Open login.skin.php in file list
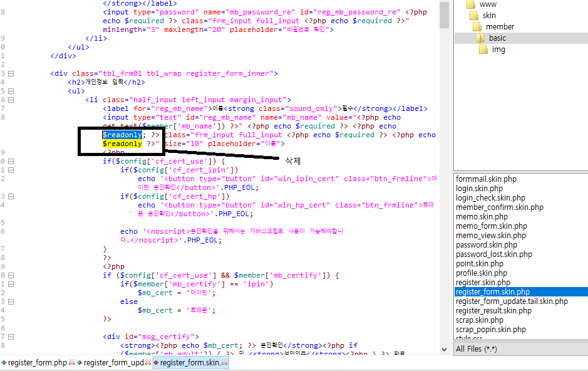Screen dimensions: 588x371 coord(479,189)
